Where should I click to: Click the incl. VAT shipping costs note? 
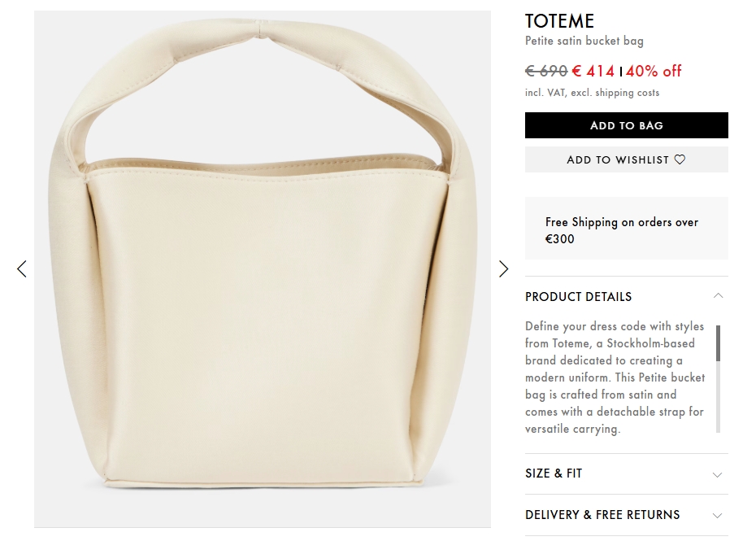click(x=592, y=93)
